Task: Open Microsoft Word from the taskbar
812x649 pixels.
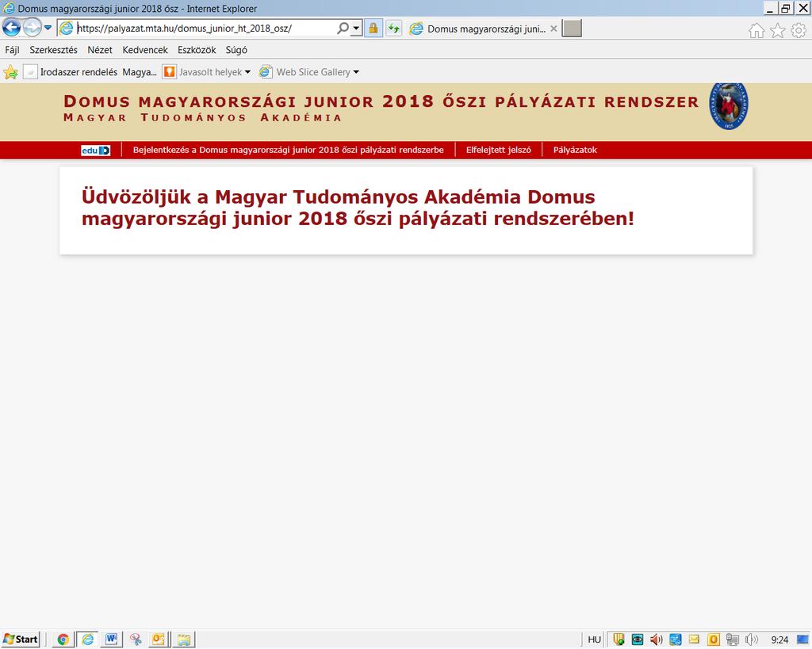Action: point(111,639)
